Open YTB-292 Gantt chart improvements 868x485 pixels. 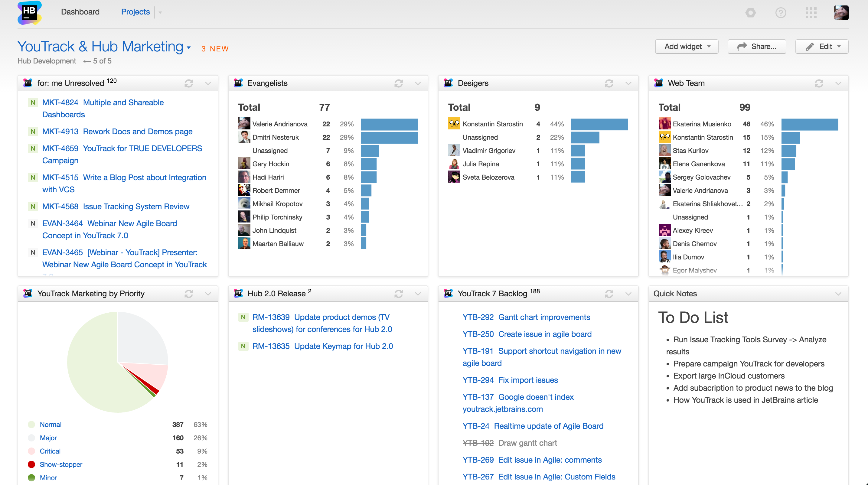[x=526, y=317]
